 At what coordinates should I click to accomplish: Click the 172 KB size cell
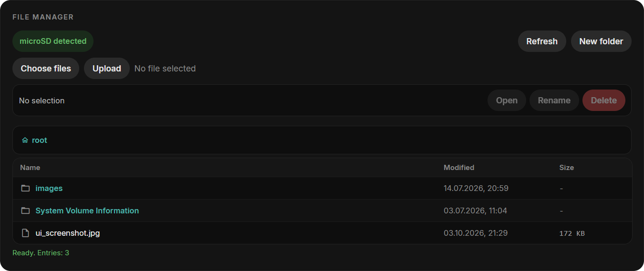tap(572, 233)
